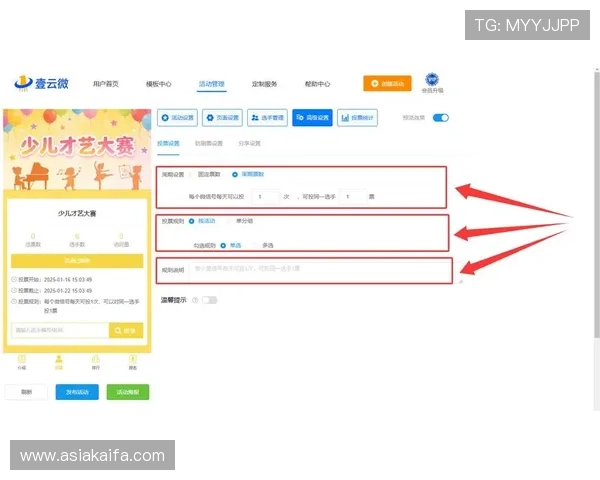The width and height of the screenshot is (600, 480).
Task: Choose 按分组 voting rule radio
Action: 240,221
